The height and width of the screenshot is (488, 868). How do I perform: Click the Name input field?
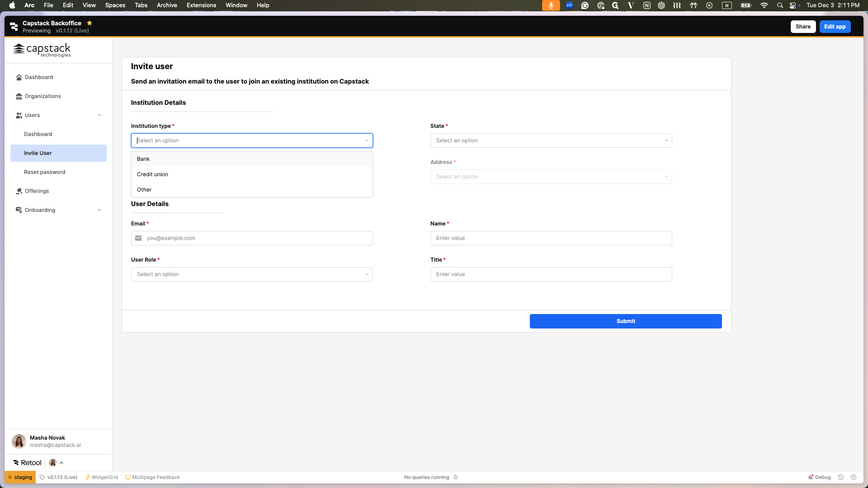[x=551, y=238]
